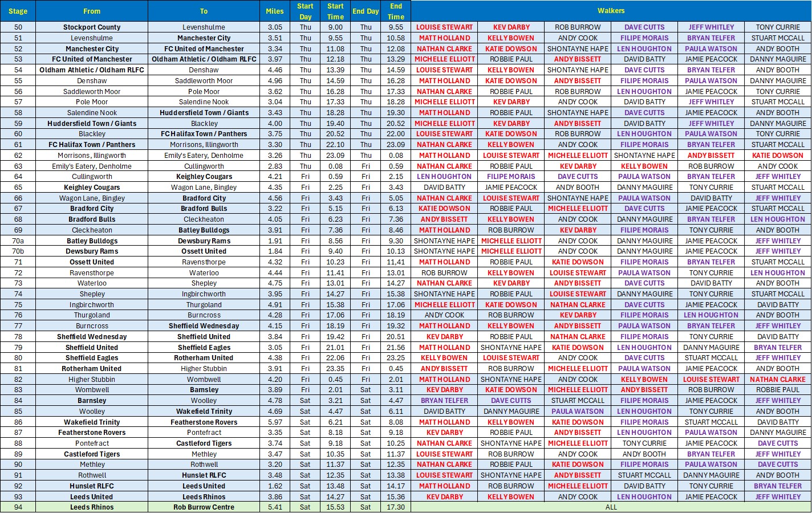
Task: Click Rob Burrow Centre in stage 94 row
Action: click(x=204, y=507)
